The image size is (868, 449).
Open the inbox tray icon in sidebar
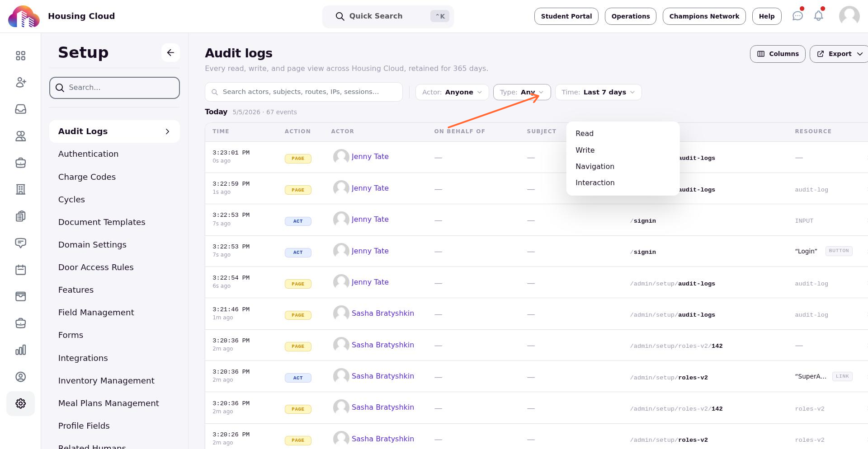click(20, 109)
